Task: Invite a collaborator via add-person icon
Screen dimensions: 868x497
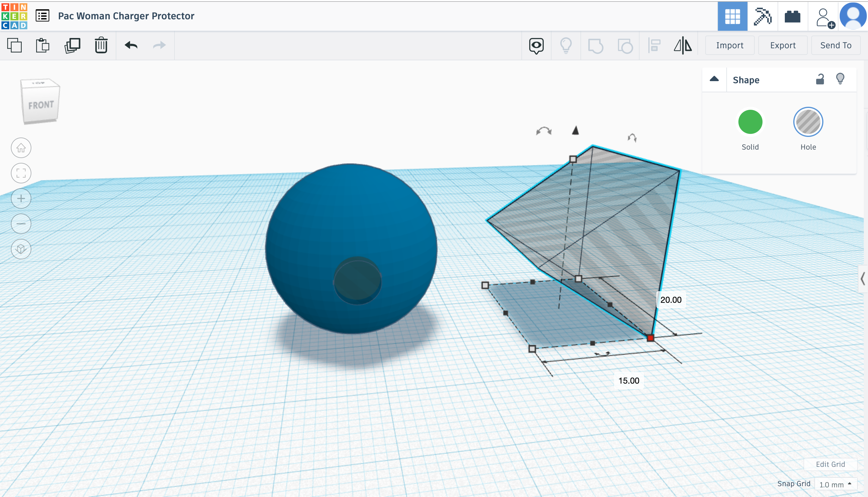Action: [x=825, y=18]
